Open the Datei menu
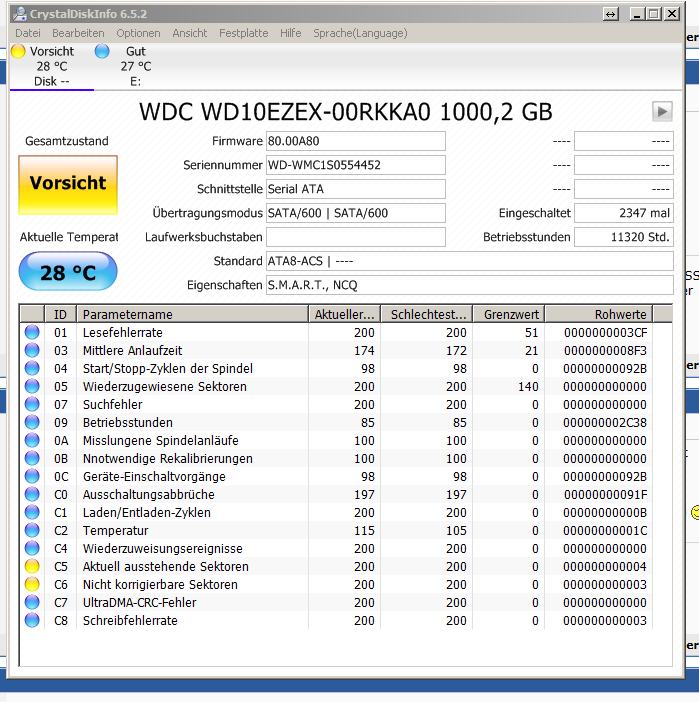 coord(28,33)
